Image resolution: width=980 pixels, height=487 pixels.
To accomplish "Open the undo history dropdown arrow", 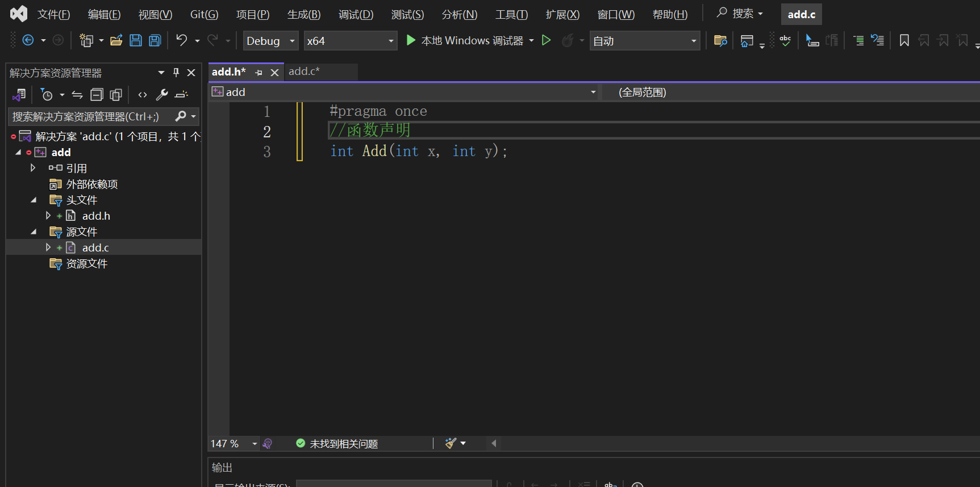I will [x=197, y=41].
